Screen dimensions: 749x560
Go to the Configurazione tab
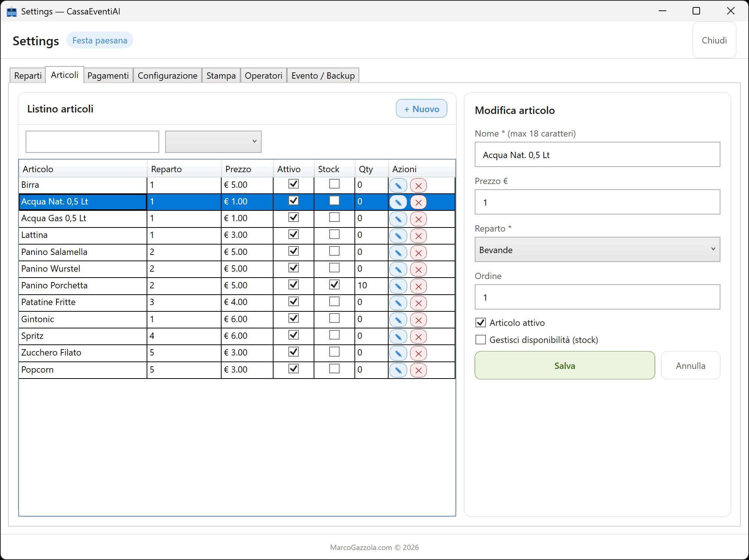167,76
